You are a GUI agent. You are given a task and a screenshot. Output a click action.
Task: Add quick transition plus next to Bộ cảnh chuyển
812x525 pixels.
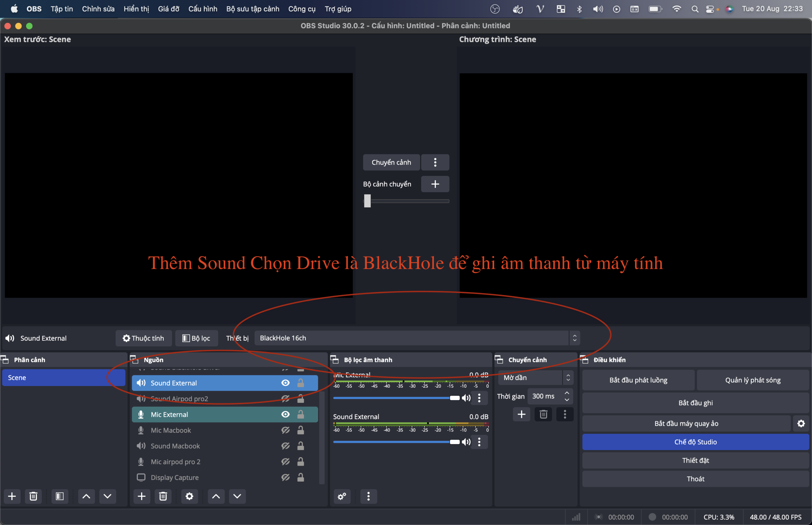click(435, 184)
